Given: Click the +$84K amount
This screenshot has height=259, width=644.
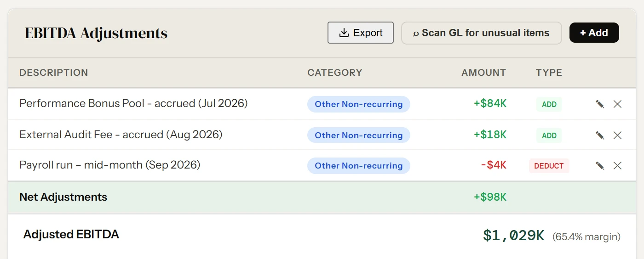Looking at the screenshot, I should (490, 104).
